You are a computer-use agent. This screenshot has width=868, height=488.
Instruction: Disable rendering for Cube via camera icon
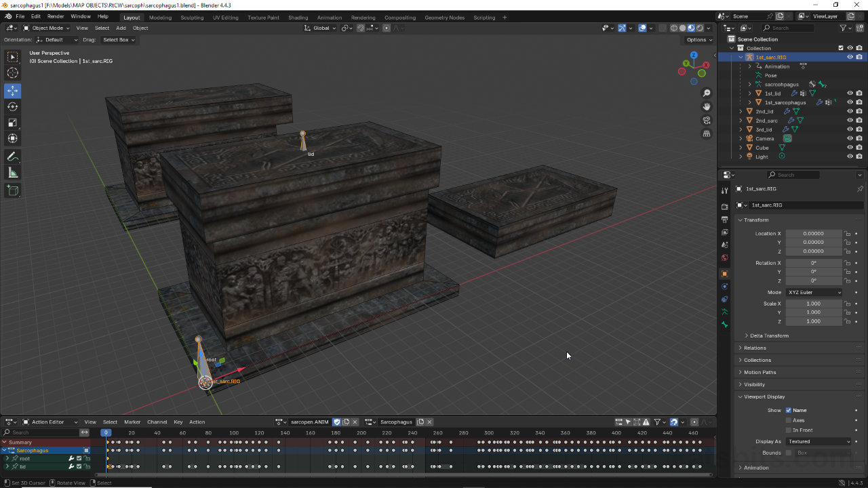[859, 147]
